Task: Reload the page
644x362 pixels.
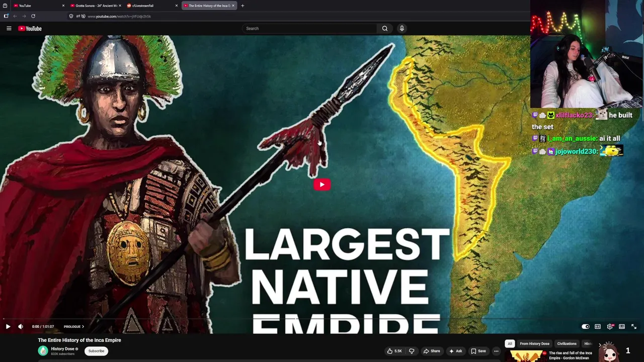Action: click(x=33, y=16)
